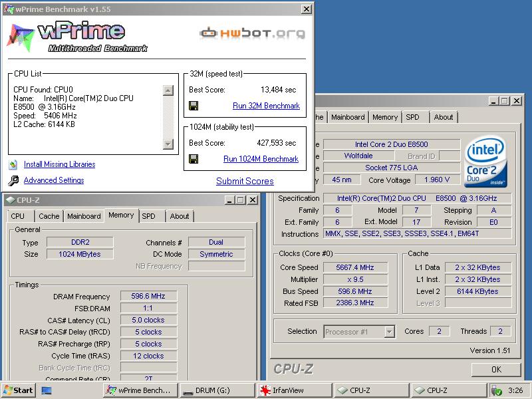
Task: Open the About tab in the front CPU-Z window
Action: click(180, 216)
